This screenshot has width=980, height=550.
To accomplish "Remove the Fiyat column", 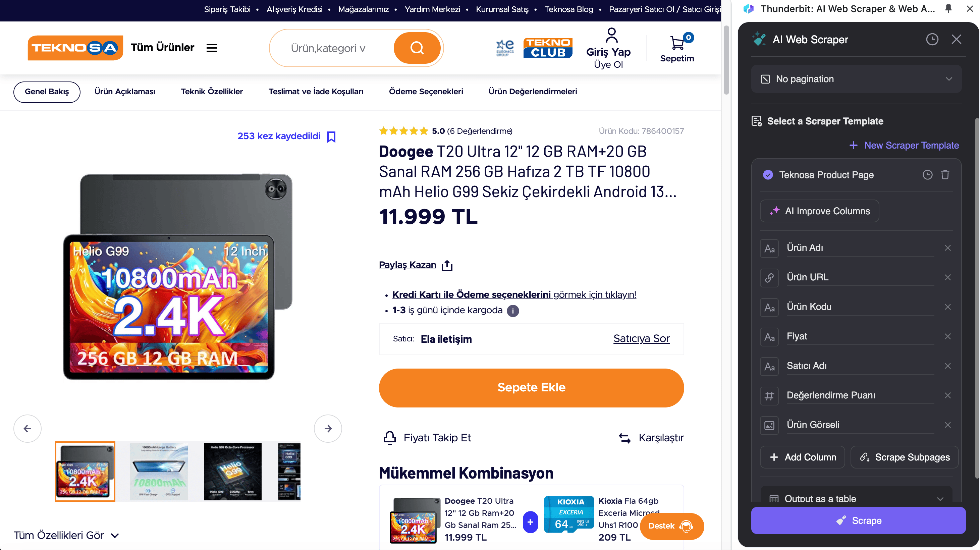I will (948, 336).
